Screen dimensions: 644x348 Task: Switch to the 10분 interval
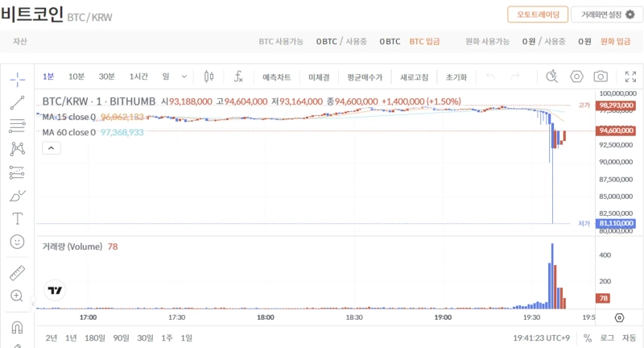coord(76,77)
